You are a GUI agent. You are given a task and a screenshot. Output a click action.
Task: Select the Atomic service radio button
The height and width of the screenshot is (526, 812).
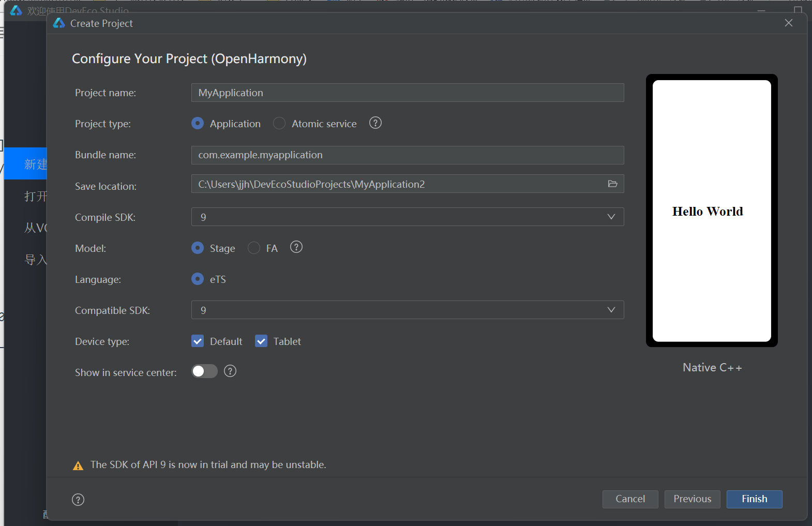tap(279, 123)
